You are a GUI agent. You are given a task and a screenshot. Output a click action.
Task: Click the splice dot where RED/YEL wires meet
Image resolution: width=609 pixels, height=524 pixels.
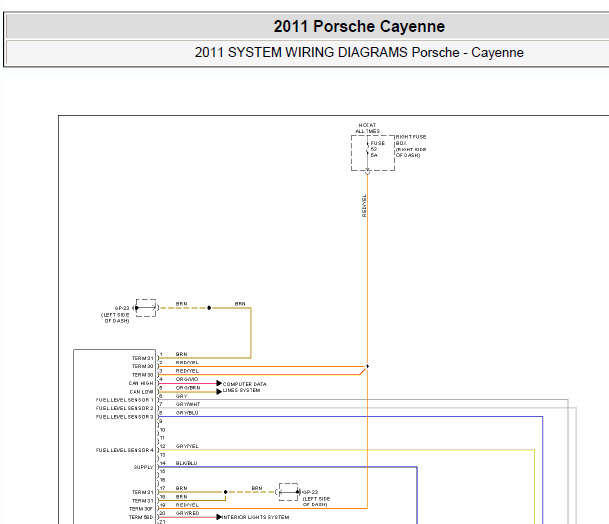[x=367, y=366]
